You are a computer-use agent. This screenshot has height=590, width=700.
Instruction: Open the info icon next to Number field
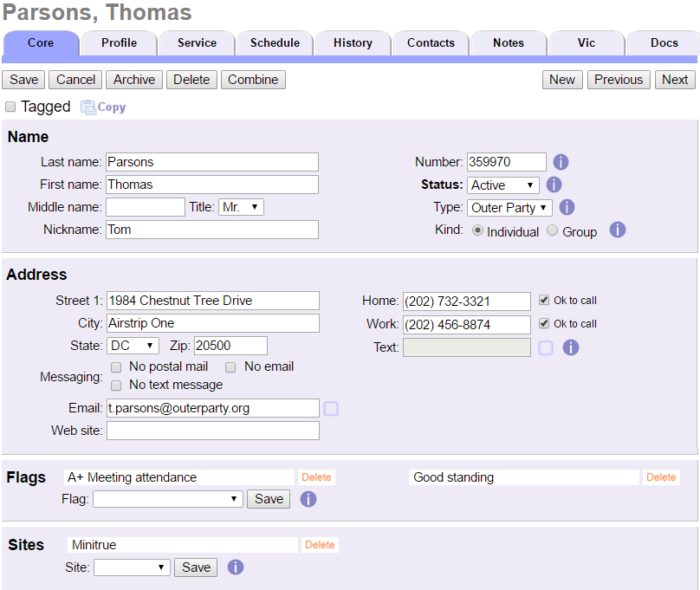coord(560,162)
